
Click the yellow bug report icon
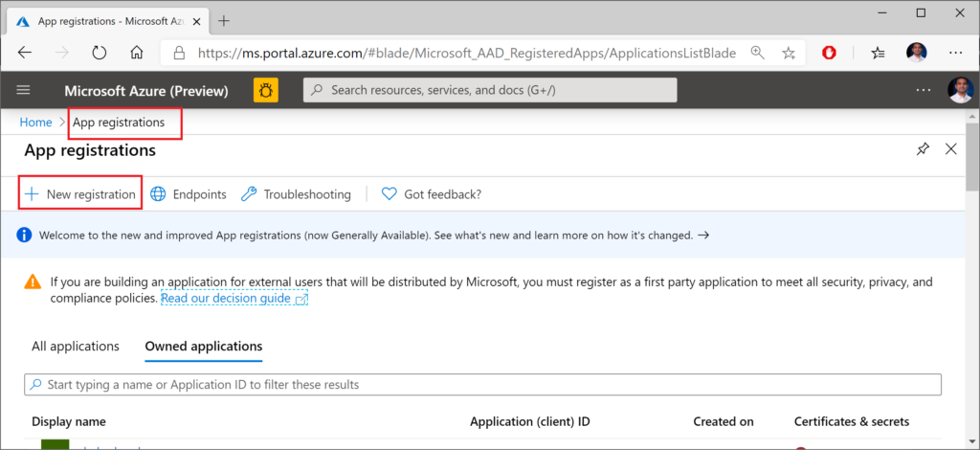pyautogui.click(x=266, y=90)
